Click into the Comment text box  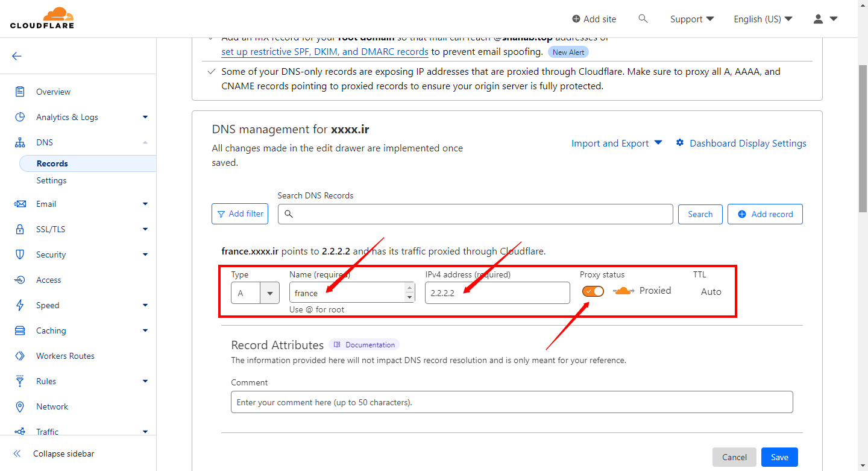coord(512,402)
